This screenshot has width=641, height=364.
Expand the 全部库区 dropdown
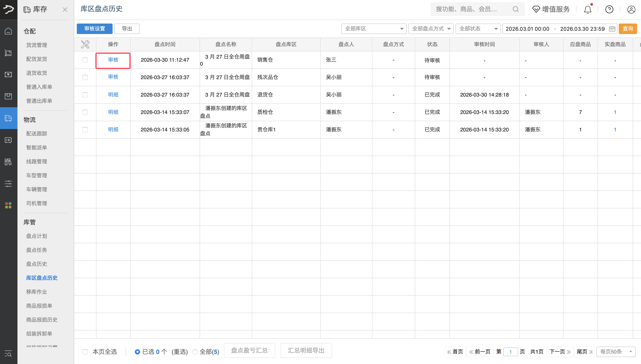point(374,29)
